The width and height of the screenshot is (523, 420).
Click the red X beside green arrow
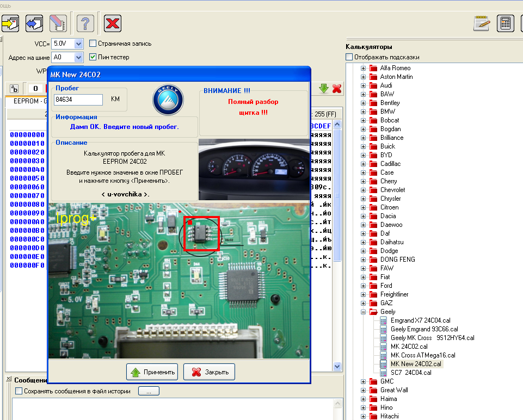[337, 88]
